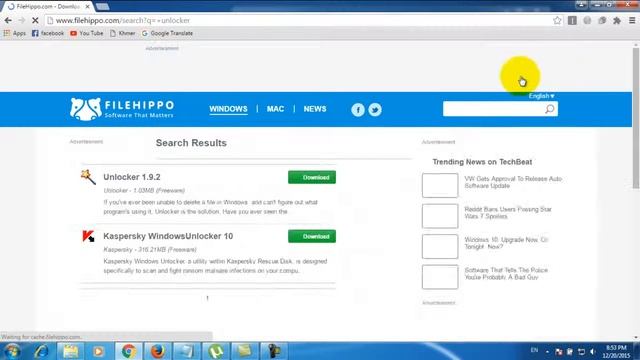
Task: Click FileHippo's Facebook round icon
Action: pos(358,110)
